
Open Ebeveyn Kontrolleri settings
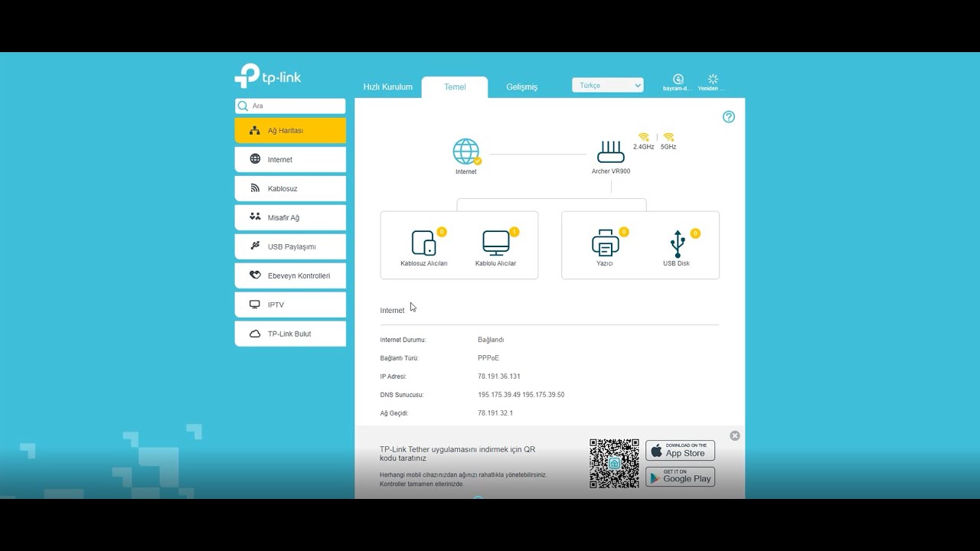pyautogui.click(x=290, y=276)
